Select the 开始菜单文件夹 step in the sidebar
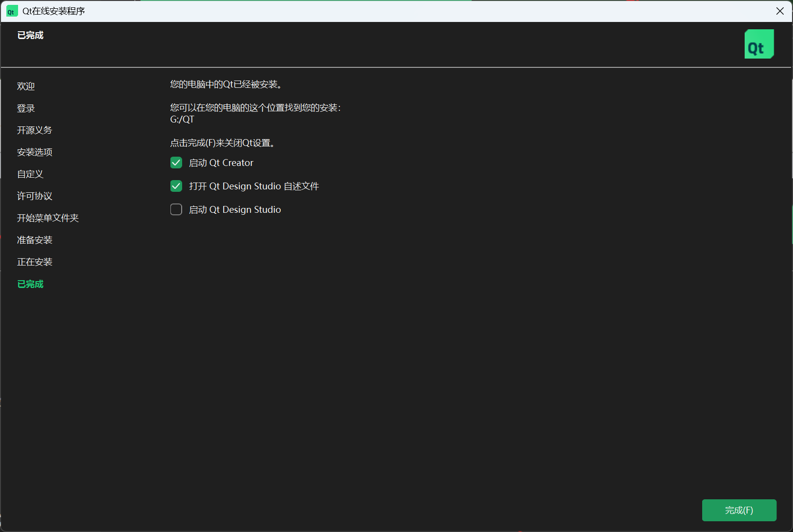 tap(48, 218)
